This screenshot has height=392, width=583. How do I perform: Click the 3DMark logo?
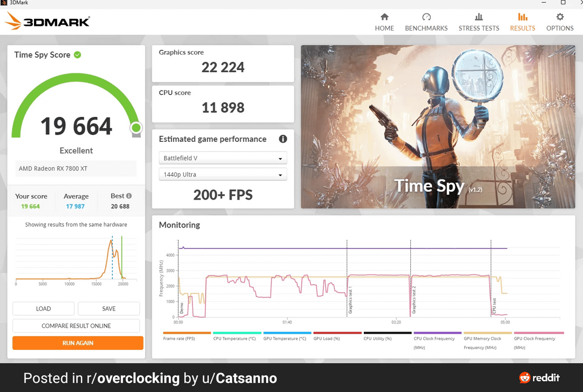click(x=47, y=21)
